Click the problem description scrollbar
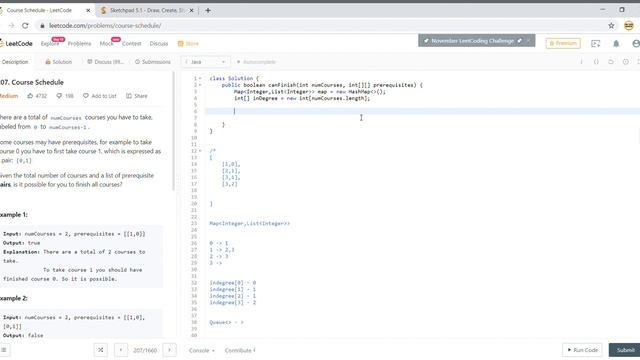 tap(174, 131)
